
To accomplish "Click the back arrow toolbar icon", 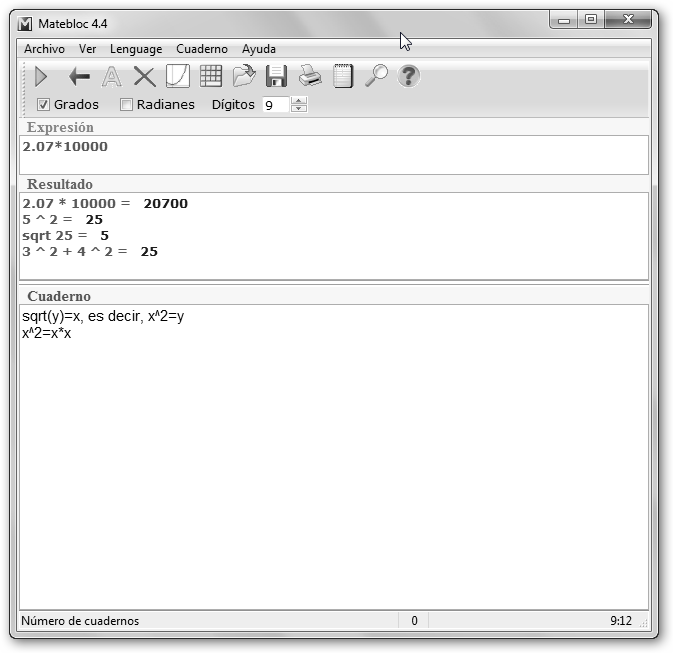I will coord(79,76).
